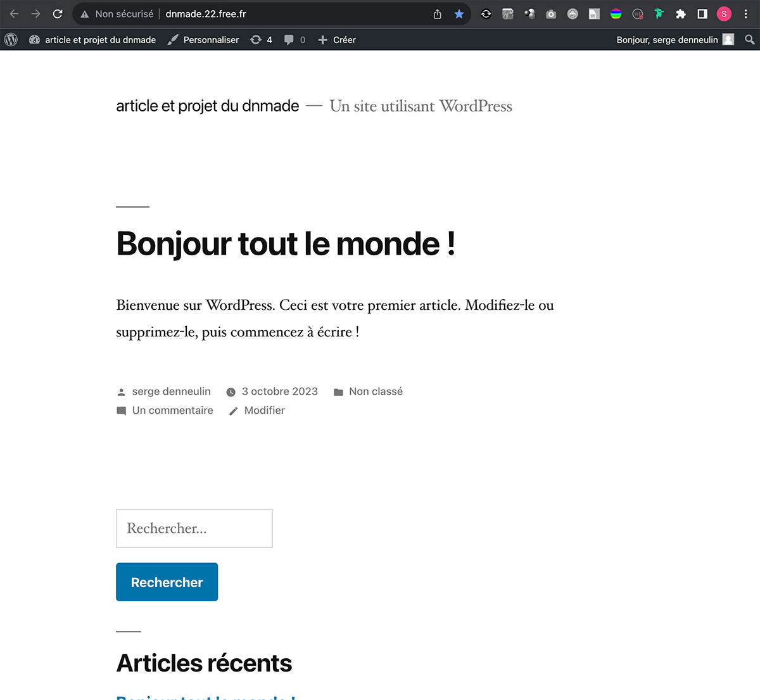Screen dimensions: 760x700
Task: Open the Créer new content menu
Action: 337,40
